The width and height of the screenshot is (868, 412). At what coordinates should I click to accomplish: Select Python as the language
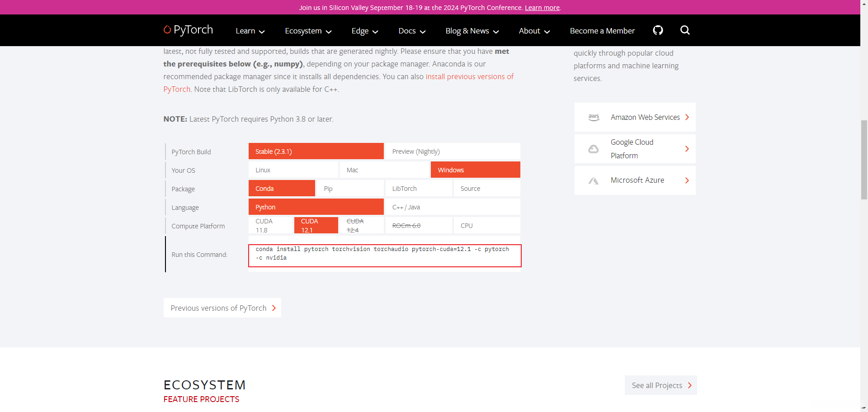click(316, 207)
